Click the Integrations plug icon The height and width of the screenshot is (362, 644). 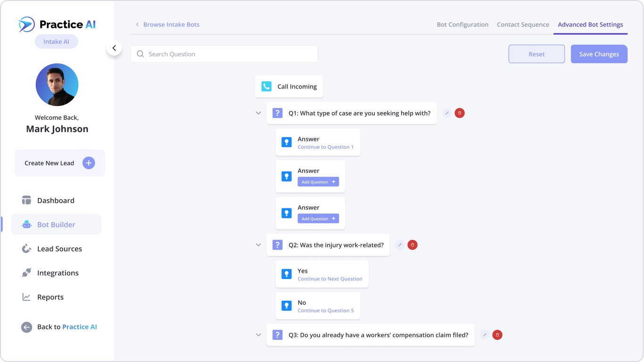tap(26, 272)
